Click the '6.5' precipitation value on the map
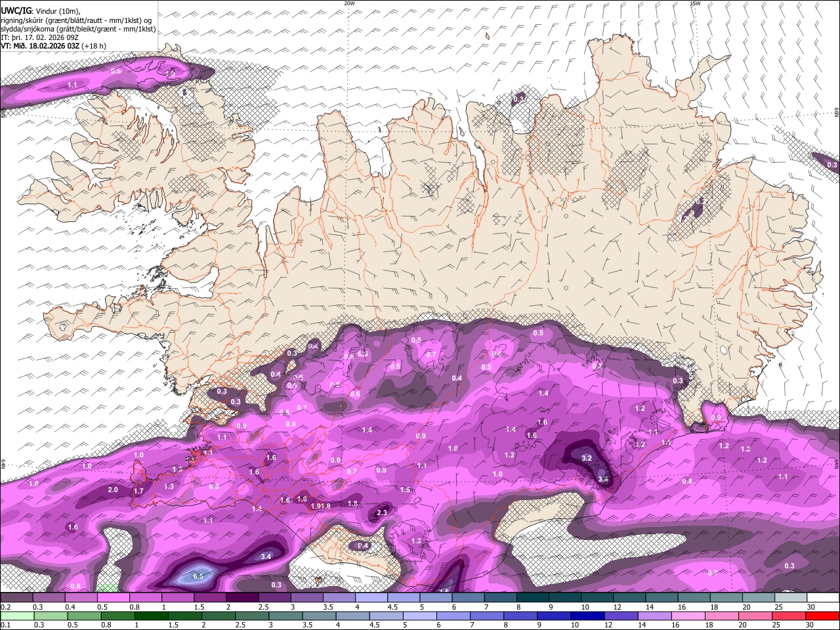 [198, 576]
